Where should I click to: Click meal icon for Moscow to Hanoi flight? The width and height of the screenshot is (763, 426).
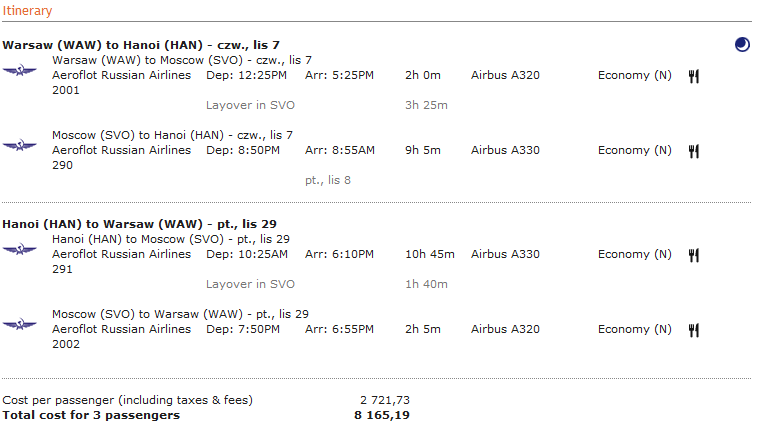[694, 151]
